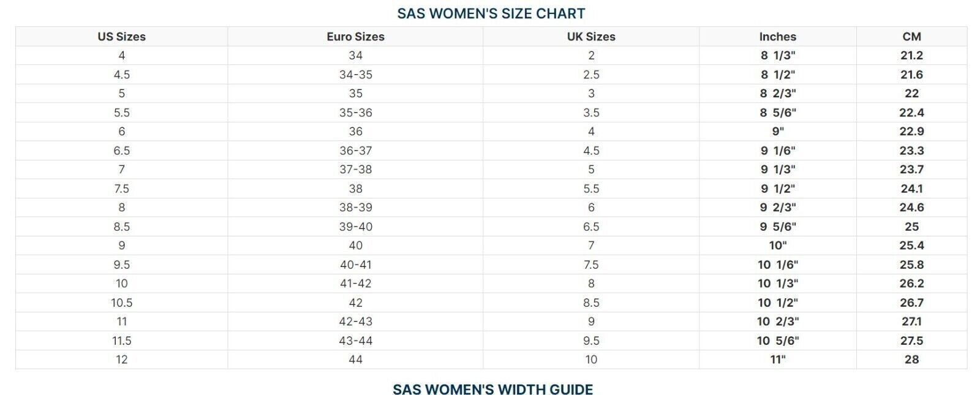Select the Euro Sizes column header

355,37
